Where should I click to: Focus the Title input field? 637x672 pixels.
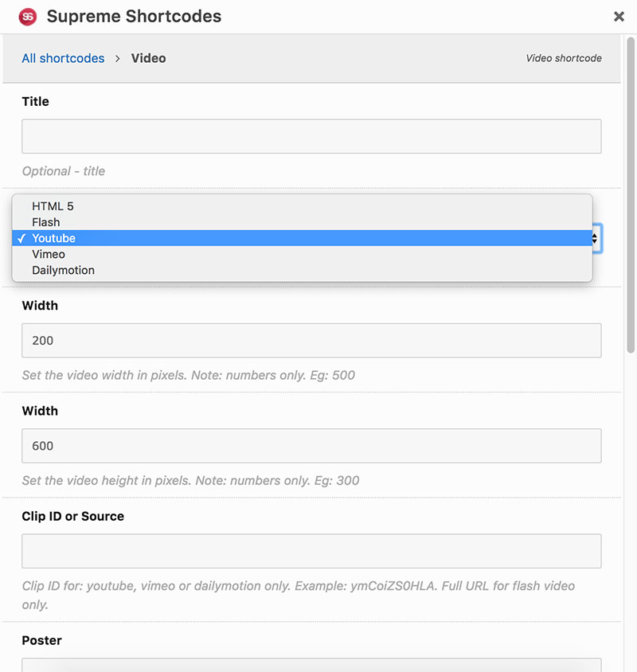tap(311, 136)
